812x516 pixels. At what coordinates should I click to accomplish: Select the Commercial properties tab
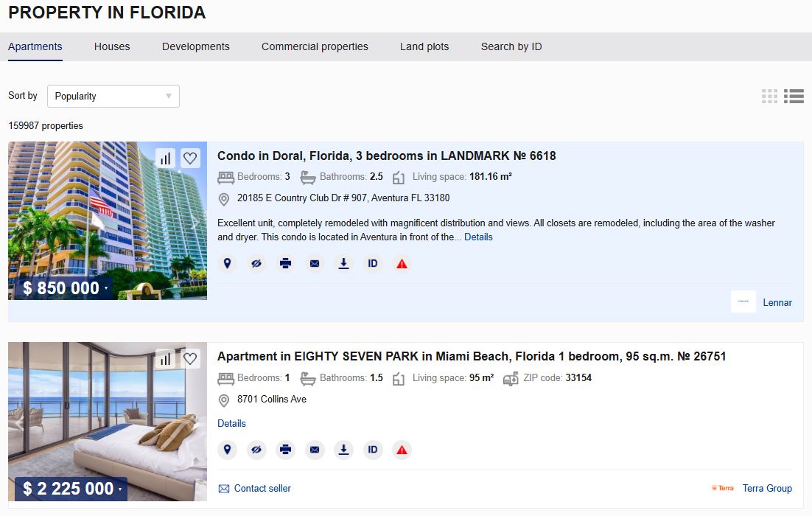(x=315, y=46)
